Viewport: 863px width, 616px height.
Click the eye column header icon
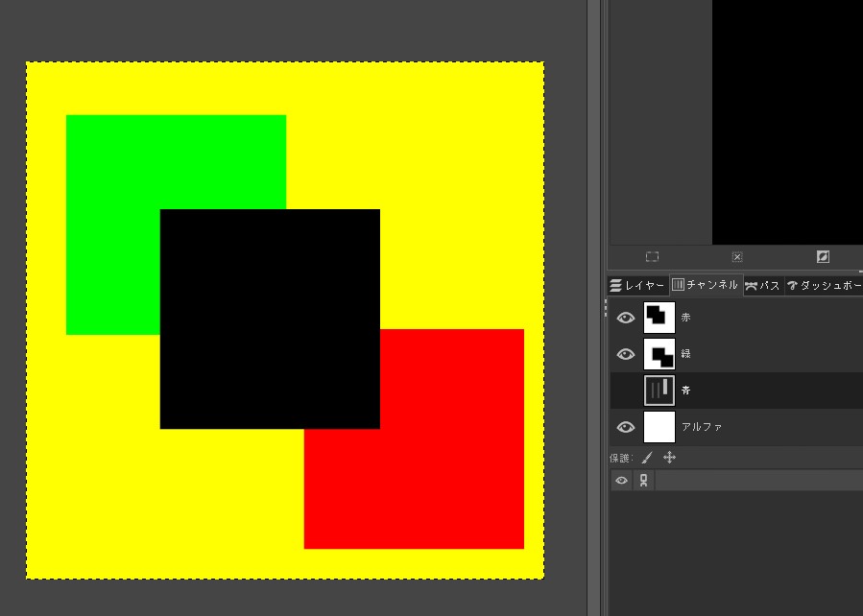(x=622, y=481)
